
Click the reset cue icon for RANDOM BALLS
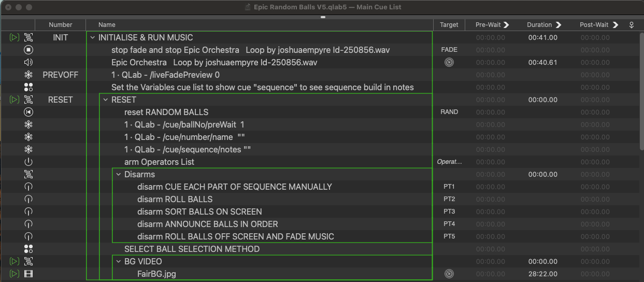tap(28, 112)
